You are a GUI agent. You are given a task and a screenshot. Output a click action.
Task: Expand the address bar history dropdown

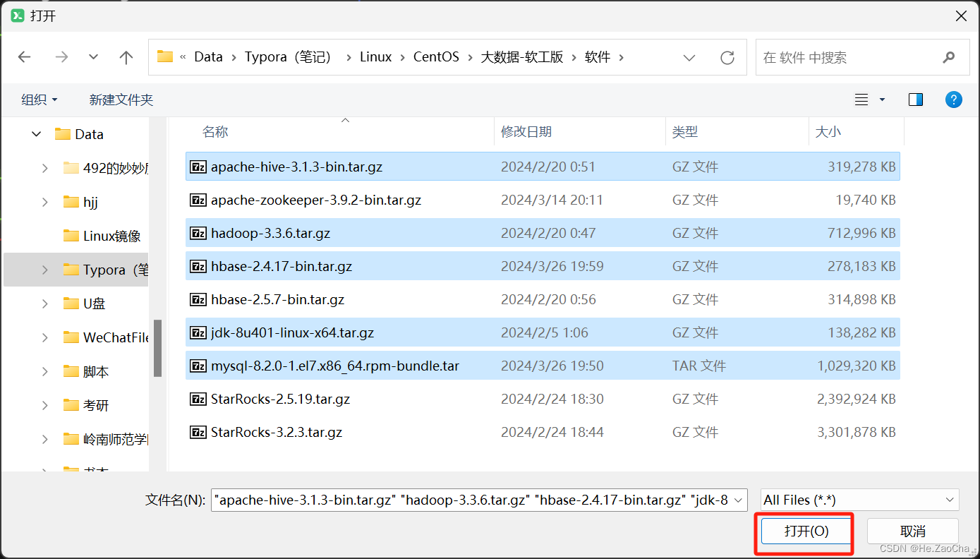point(690,58)
